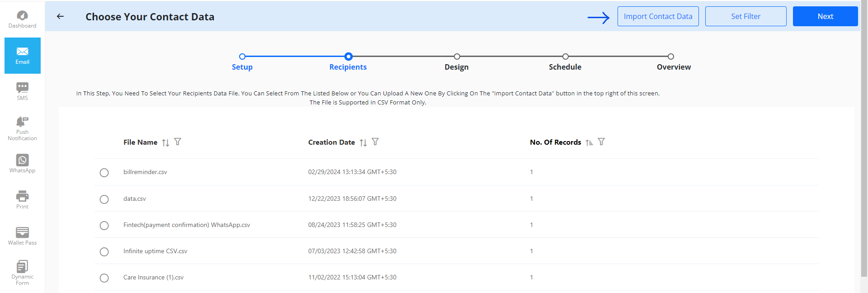Click the File Name column header
The height and width of the screenshot is (293, 868).
pos(140,142)
